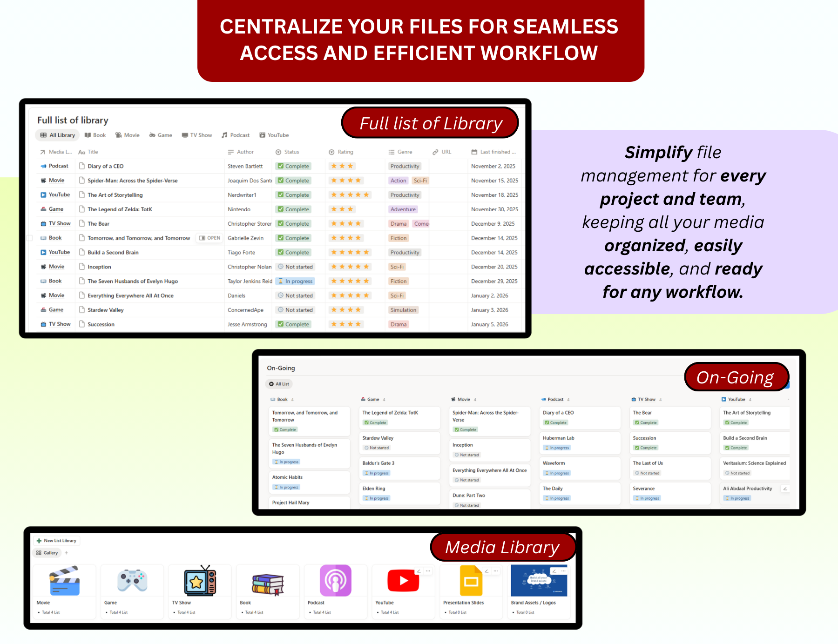Image resolution: width=838 pixels, height=644 pixels.
Task: Click the red YouTube play icon
Action: click(x=403, y=581)
